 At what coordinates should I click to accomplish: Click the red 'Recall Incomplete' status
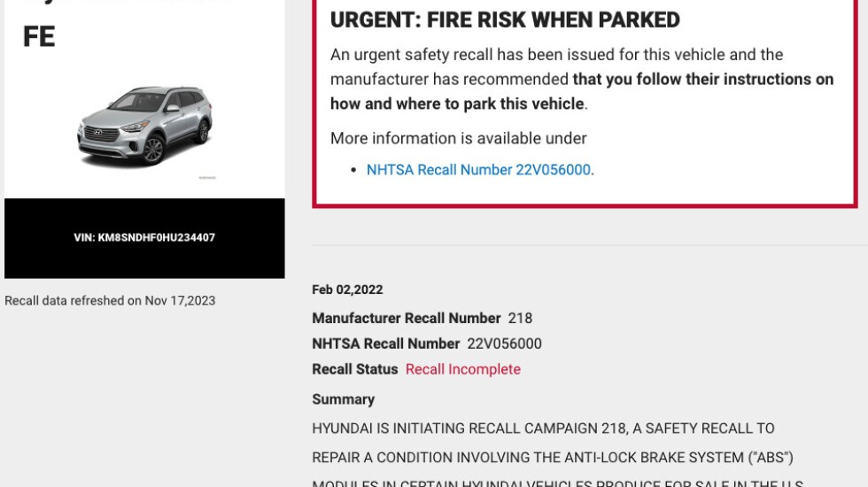463,369
